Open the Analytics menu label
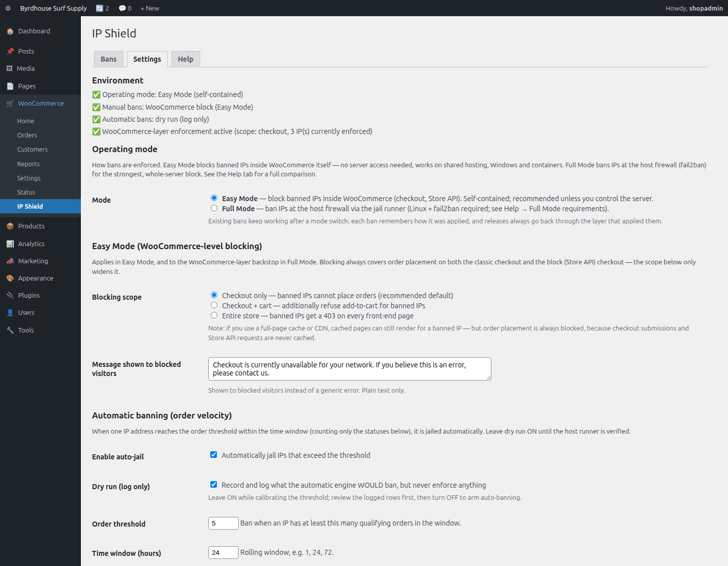728x566 pixels. click(x=31, y=244)
